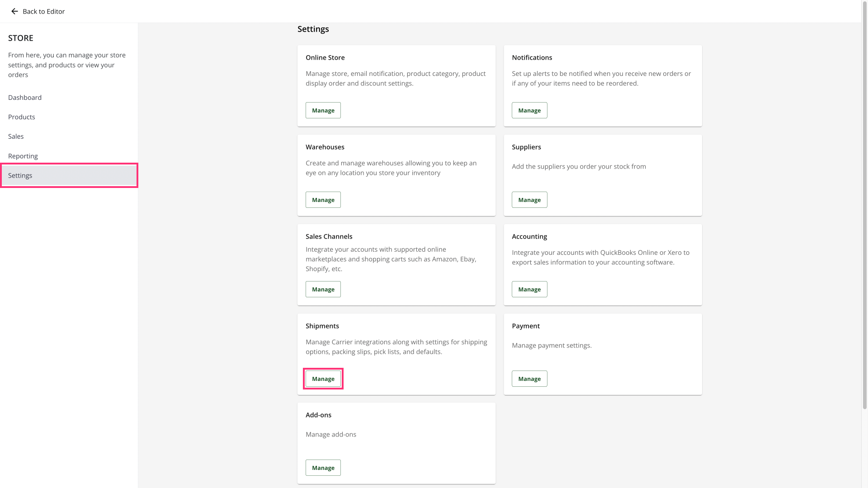The height and width of the screenshot is (488, 868).
Task: Click the page vertical scrollbar
Action: [864, 203]
